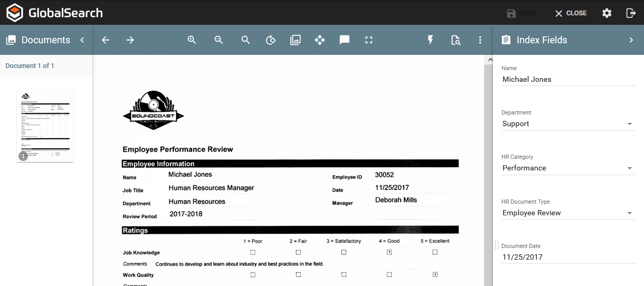Open the document search icon

pyautogui.click(x=456, y=40)
